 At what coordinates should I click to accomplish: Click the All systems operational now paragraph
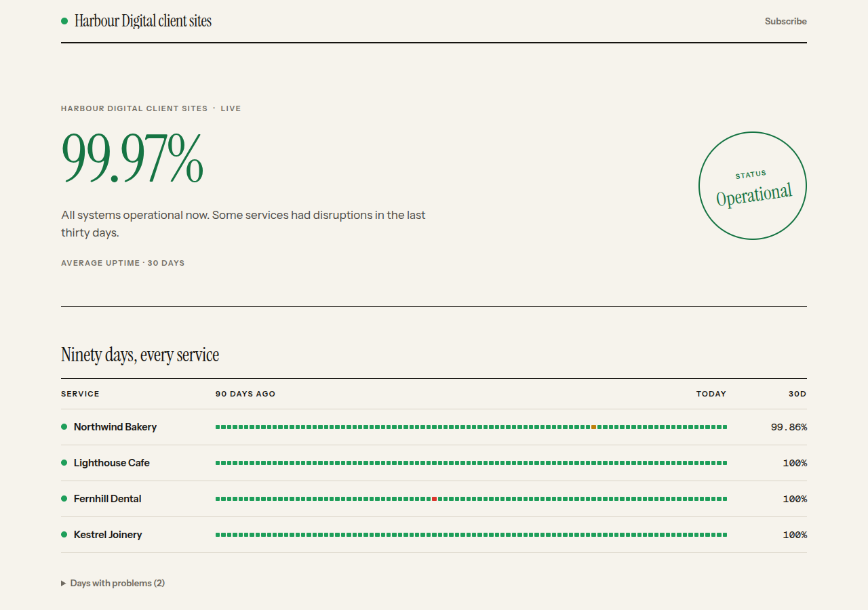pos(244,224)
